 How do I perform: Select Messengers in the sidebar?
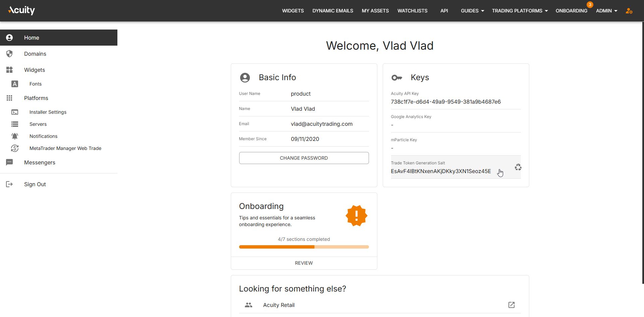tap(59, 162)
